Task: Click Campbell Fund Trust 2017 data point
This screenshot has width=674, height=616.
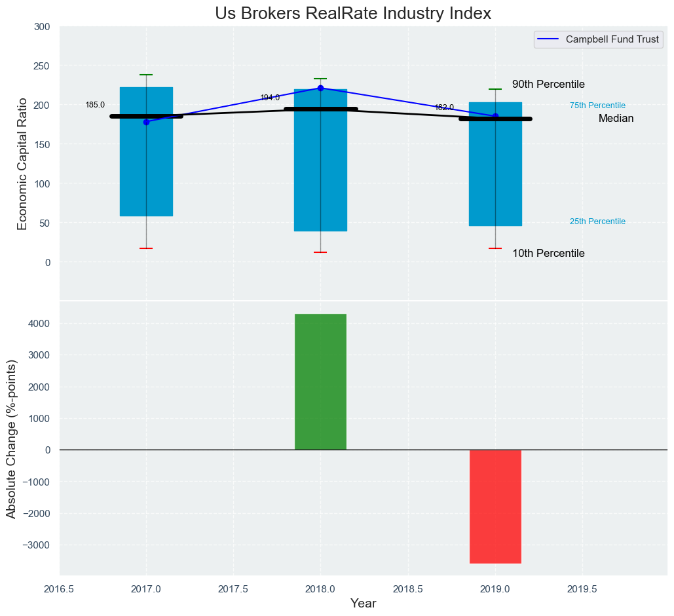Action: click(x=146, y=122)
